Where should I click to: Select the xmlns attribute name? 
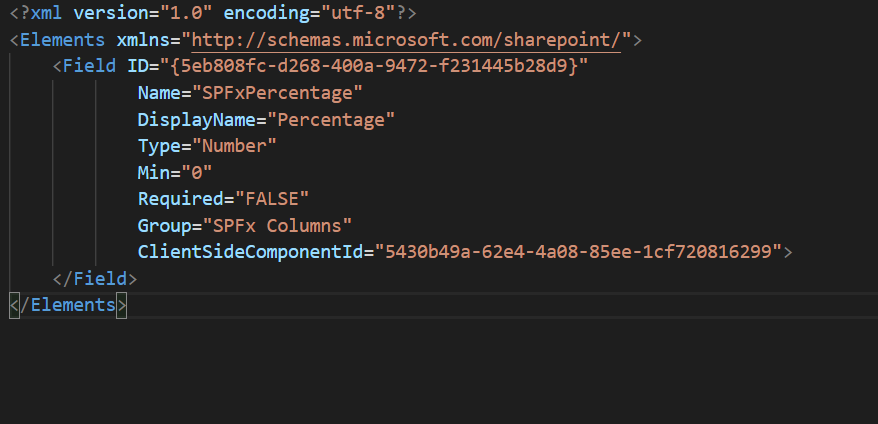tap(143, 40)
